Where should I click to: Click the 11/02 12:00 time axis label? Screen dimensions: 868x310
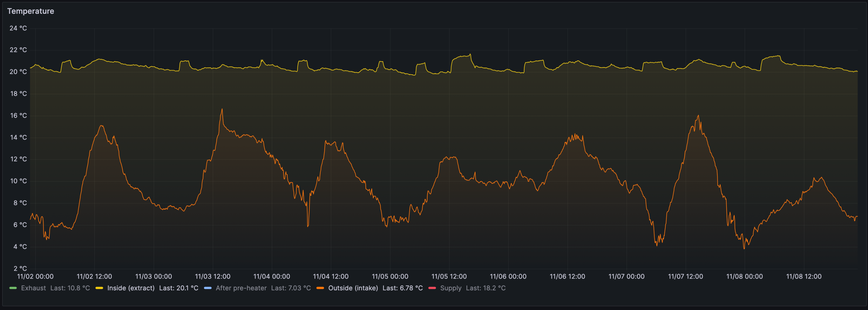point(94,277)
